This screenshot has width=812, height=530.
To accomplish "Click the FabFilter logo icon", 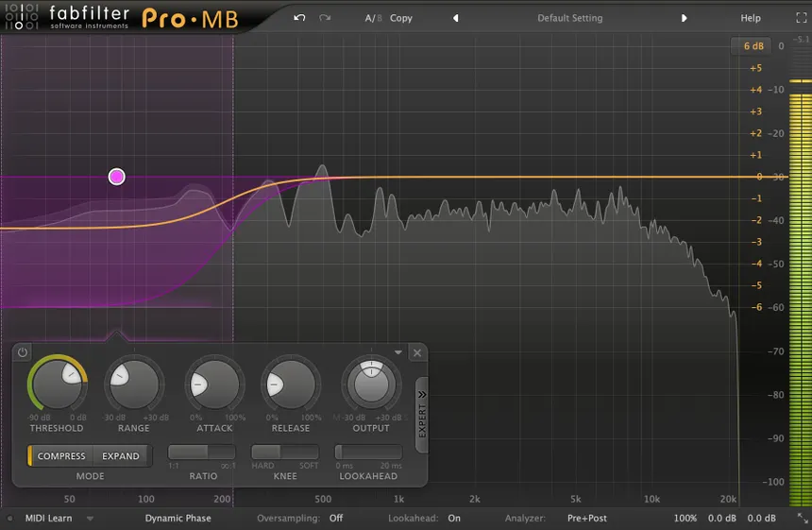I will coord(21,17).
